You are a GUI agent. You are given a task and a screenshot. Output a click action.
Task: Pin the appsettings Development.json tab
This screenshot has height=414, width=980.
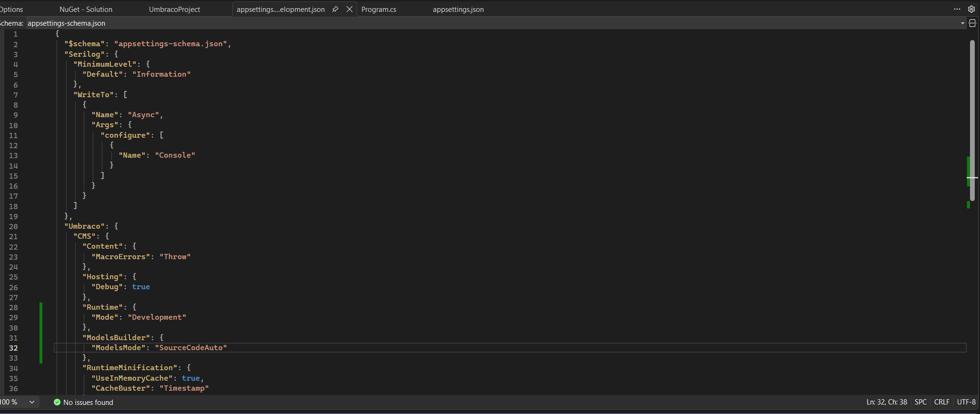pyautogui.click(x=335, y=9)
